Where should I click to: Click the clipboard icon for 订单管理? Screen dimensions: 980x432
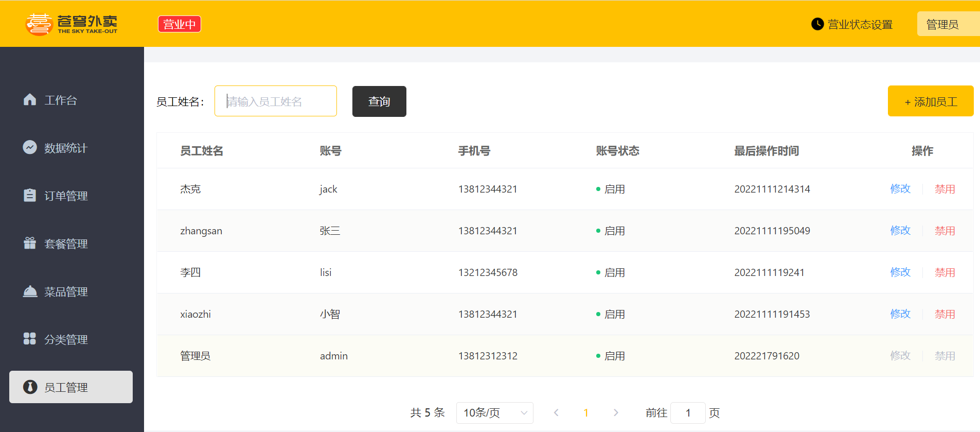point(30,195)
